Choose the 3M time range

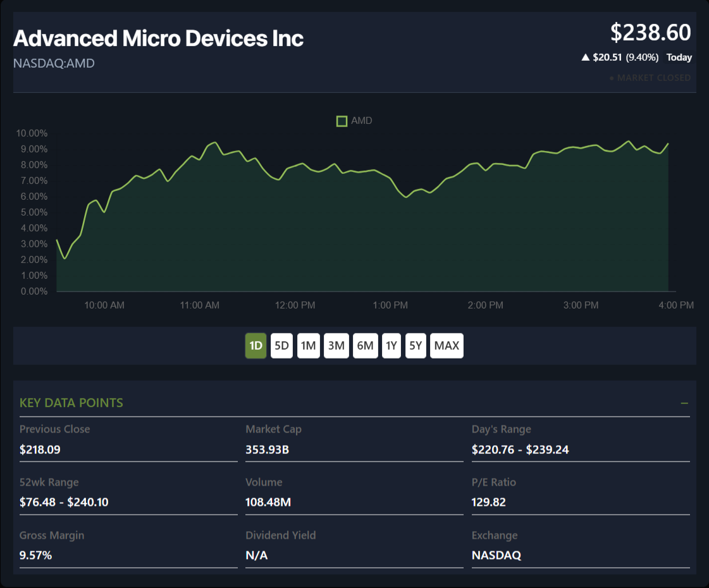coord(336,346)
